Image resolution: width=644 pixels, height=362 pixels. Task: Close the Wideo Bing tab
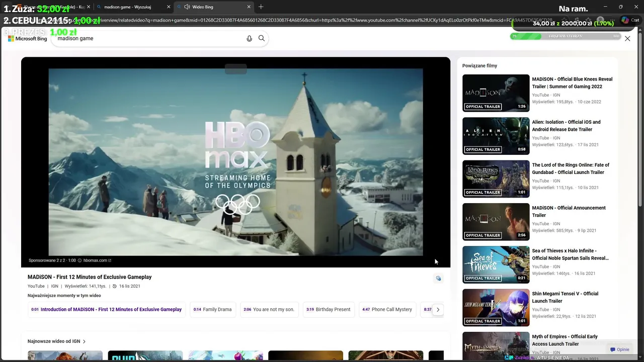coord(249,7)
